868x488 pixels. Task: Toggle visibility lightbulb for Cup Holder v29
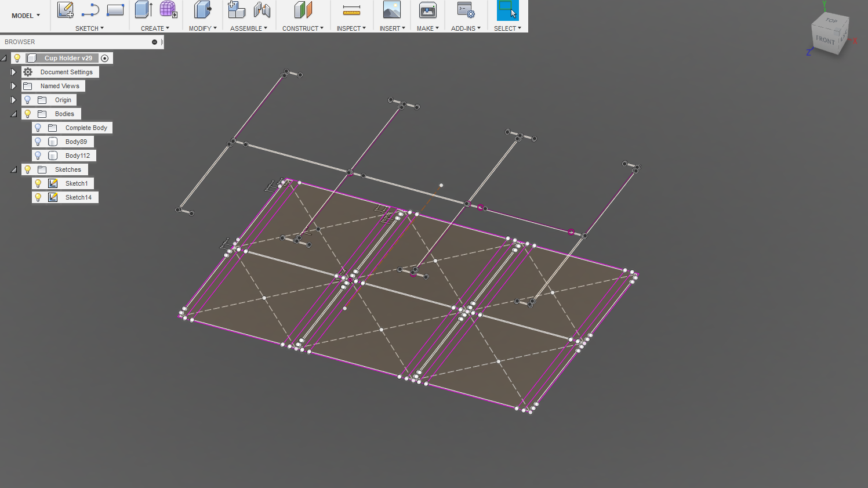pyautogui.click(x=17, y=58)
